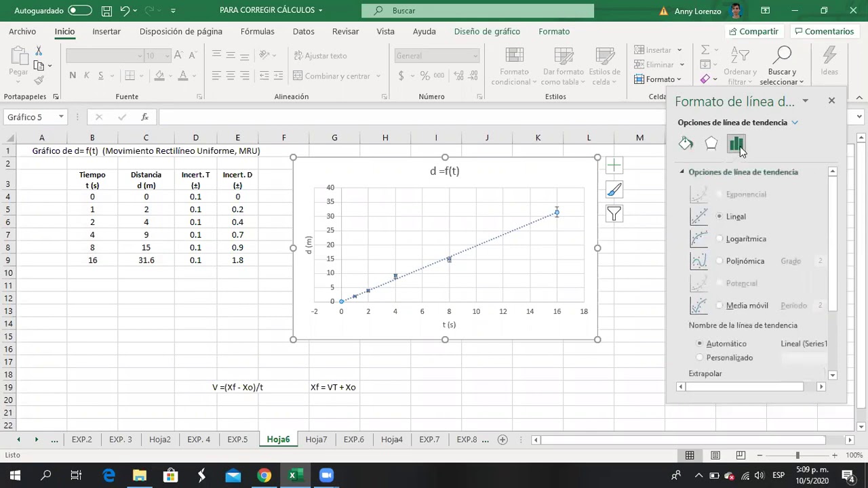Click Increase font size icon
Image resolution: width=868 pixels, height=488 pixels.
178,56
